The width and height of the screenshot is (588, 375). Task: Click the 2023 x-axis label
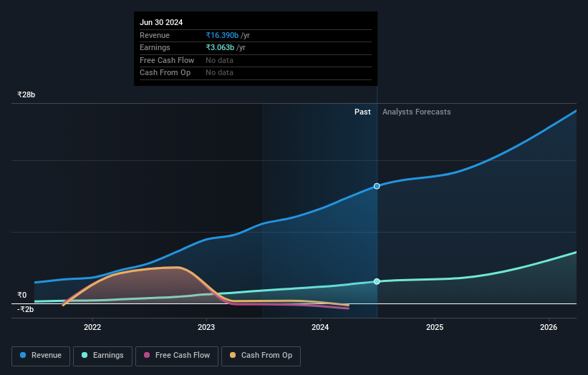[206, 327]
